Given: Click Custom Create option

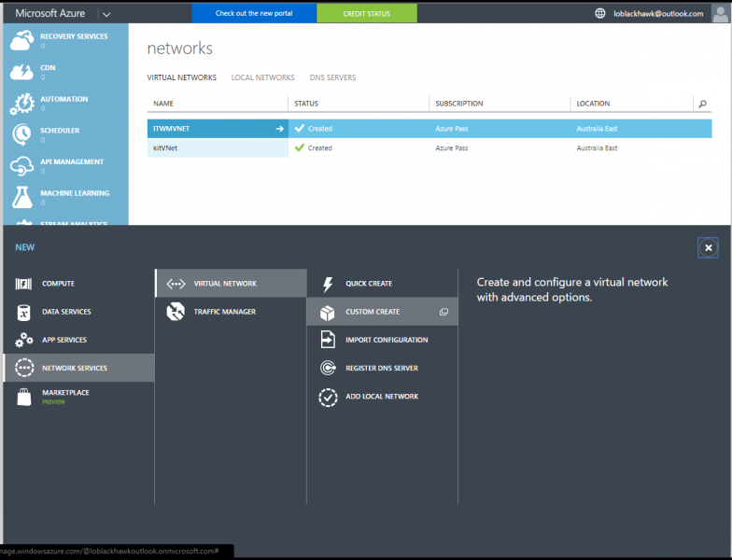Looking at the screenshot, I should (383, 312).
